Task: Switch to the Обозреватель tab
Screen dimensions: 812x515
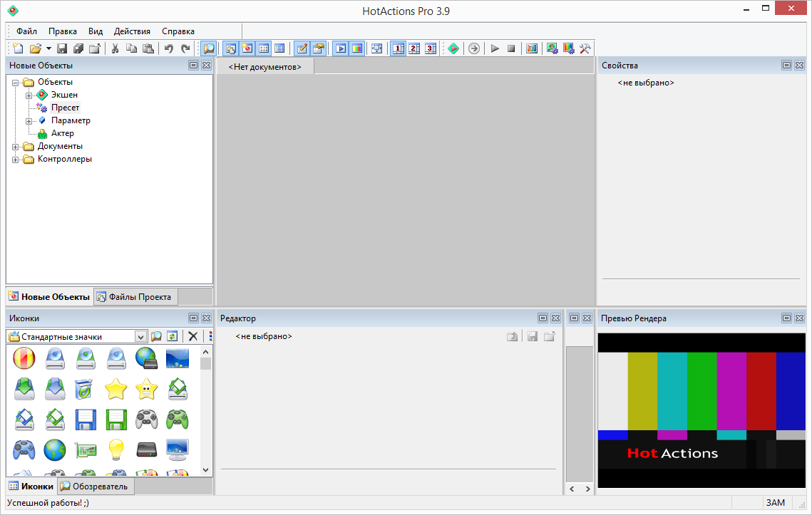Action: pos(96,487)
